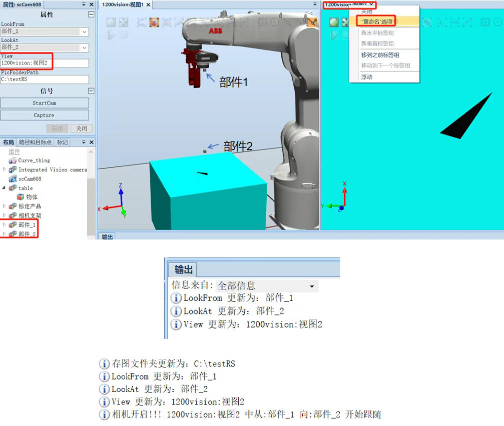Click the play simulation icon in 视图1

(111, 35)
